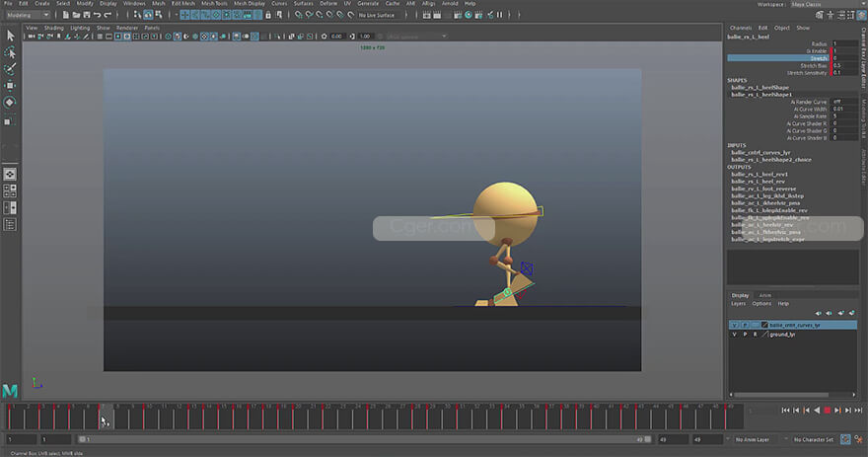Pick the Rotate tool in the toolbox
Image resolution: width=868 pixels, height=457 pixels.
point(10,103)
